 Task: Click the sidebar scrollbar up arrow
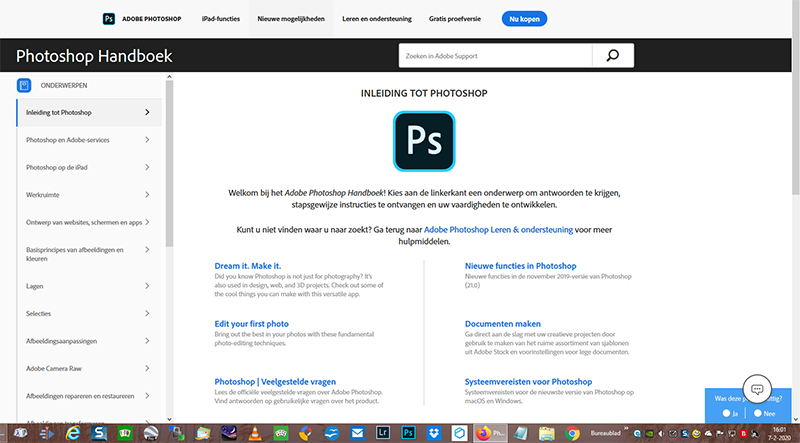[x=169, y=77]
